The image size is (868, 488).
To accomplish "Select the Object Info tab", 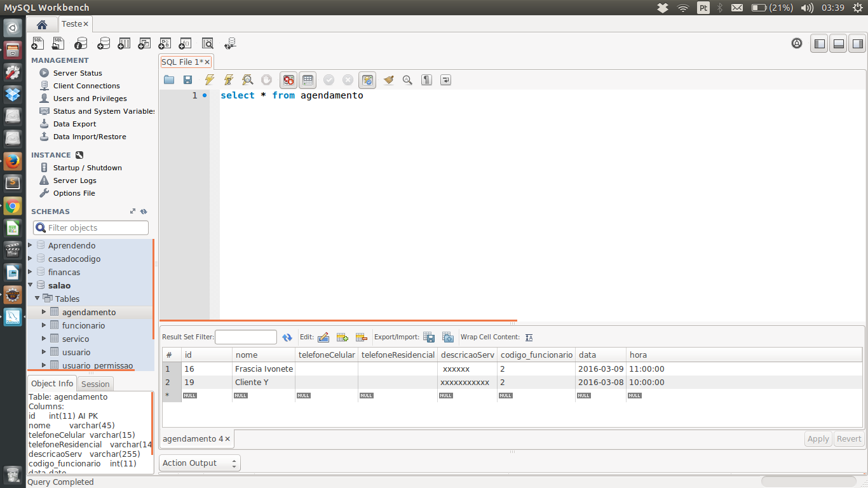I will point(52,383).
